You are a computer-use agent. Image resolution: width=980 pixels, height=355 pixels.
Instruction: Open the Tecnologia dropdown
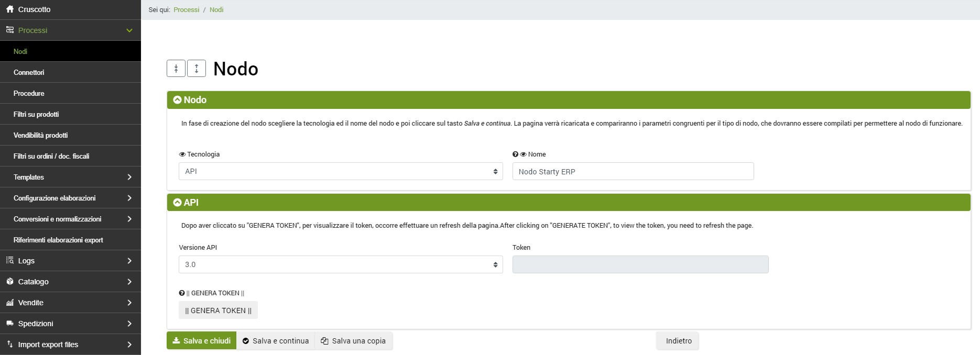(341, 171)
